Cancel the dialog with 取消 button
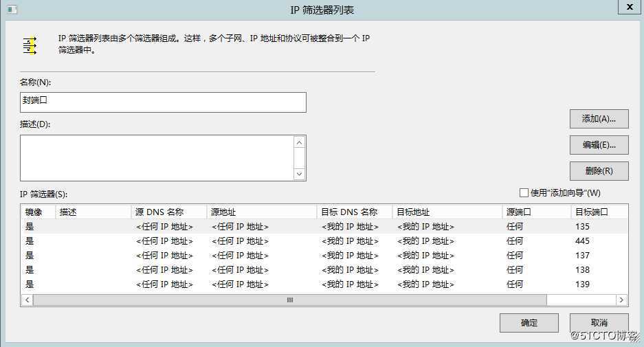 [x=599, y=323]
